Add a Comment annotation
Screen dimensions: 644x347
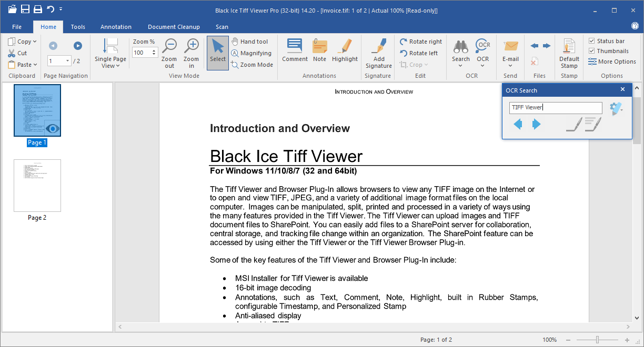click(295, 50)
